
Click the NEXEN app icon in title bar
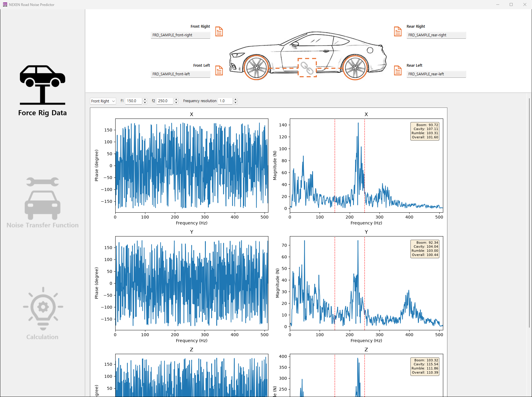coord(5,4)
